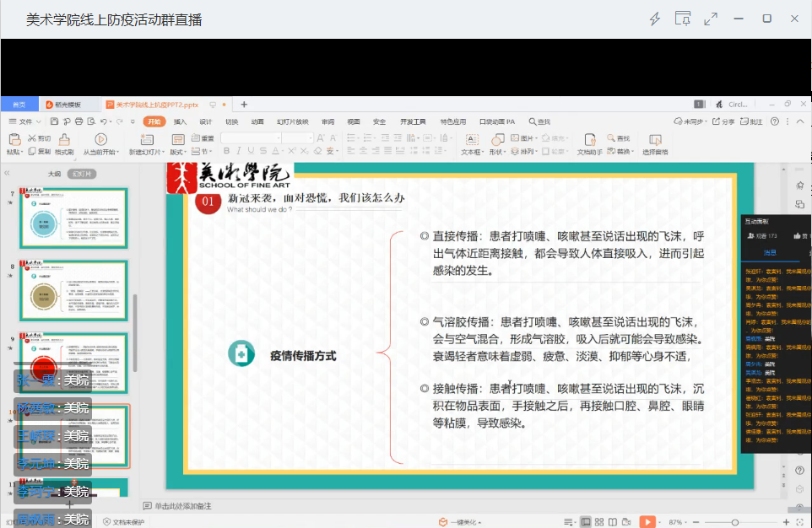Click the zoom slider handle
This screenshot has height=528, width=812.
(x=735, y=522)
